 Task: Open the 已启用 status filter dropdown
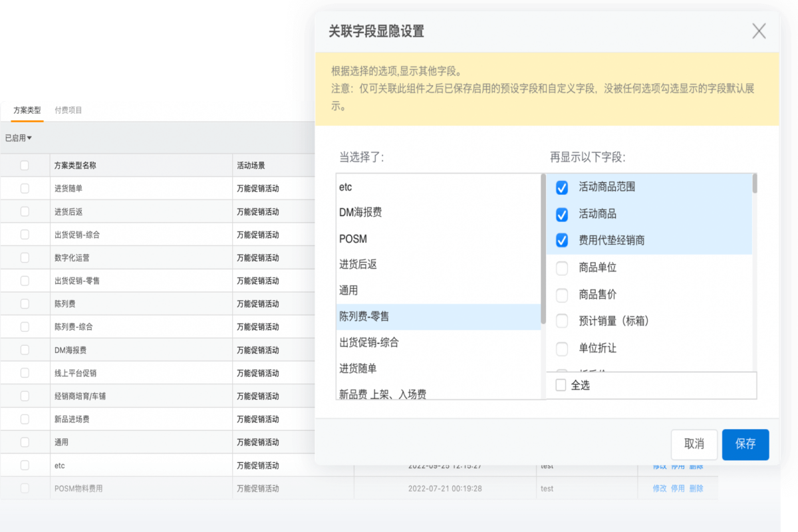19,138
